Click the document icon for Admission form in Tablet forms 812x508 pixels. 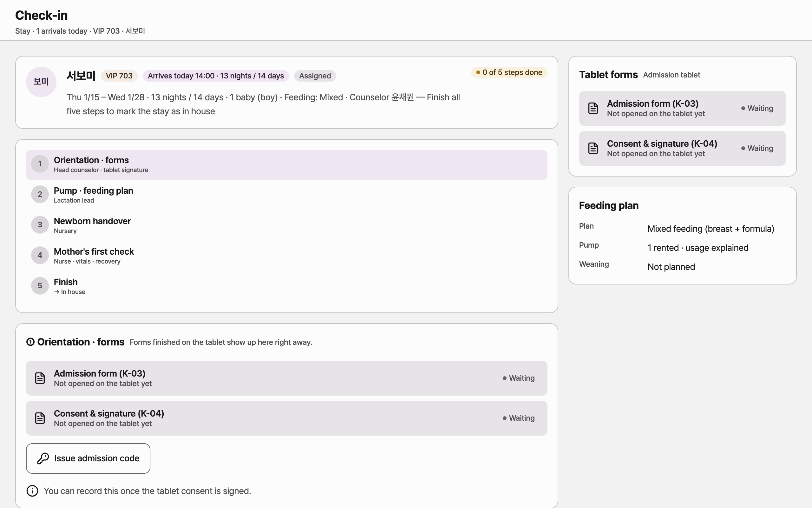(593, 108)
